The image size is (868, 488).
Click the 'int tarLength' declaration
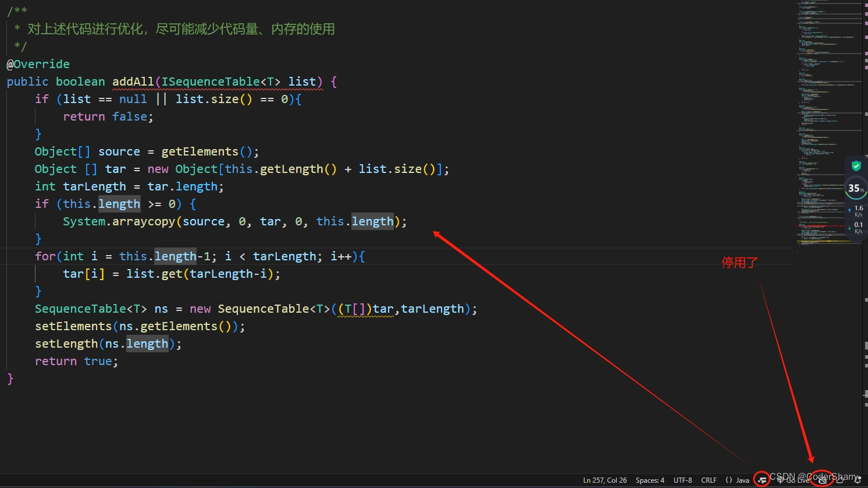80,186
